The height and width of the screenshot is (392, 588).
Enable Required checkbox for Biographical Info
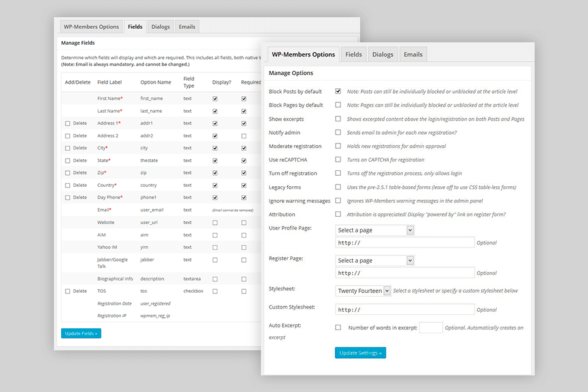coord(244,279)
